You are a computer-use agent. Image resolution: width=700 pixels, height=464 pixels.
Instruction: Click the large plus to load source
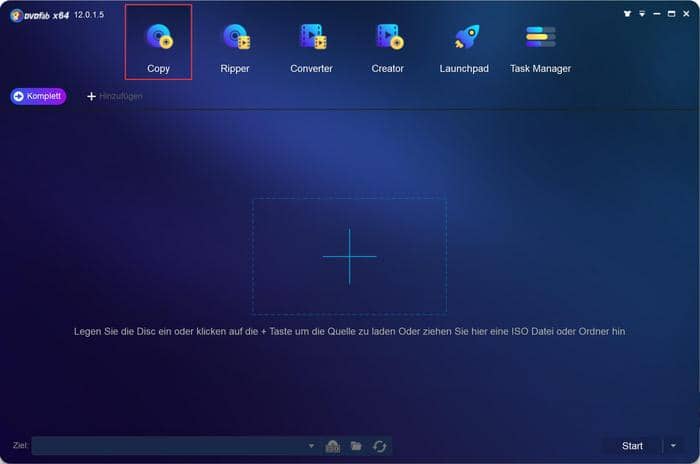(x=349, y=256)
